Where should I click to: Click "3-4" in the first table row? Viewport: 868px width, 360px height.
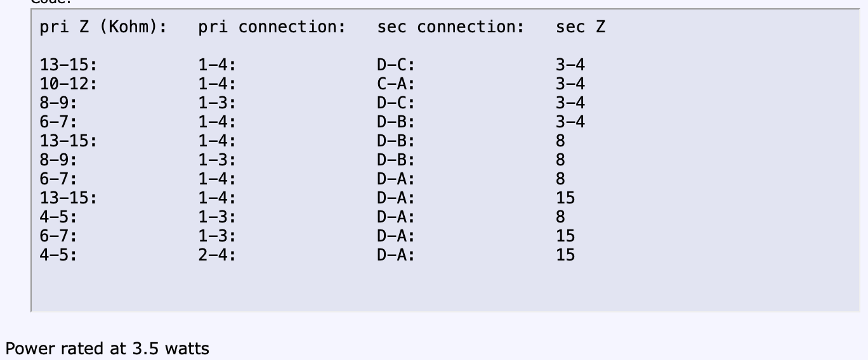[x=570, y=65]
